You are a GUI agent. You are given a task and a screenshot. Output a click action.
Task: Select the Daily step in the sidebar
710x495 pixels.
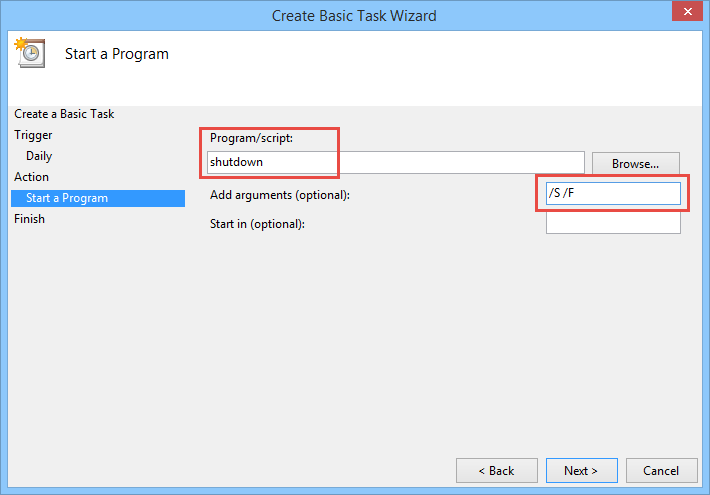click(39, 156)
